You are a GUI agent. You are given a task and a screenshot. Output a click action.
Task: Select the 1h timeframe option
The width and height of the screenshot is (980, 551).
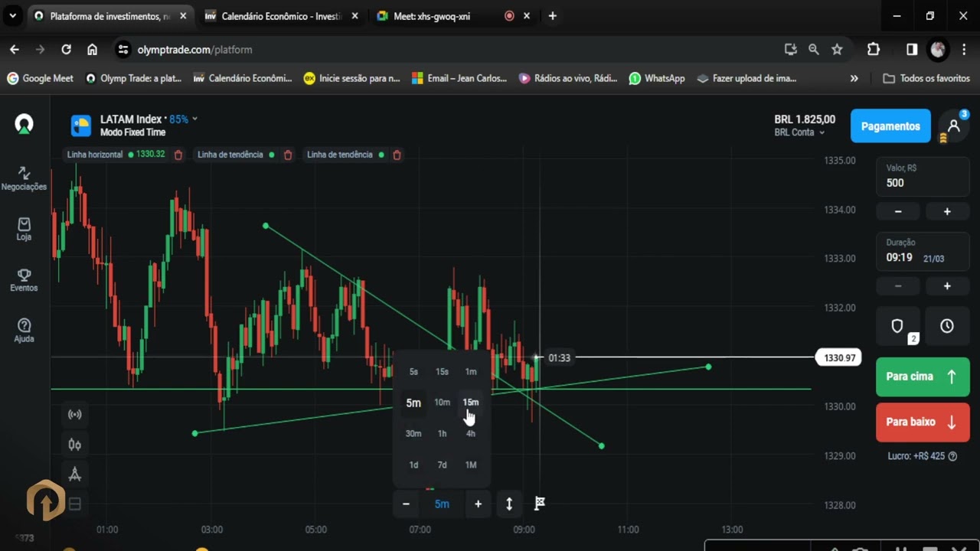(442, 434)
